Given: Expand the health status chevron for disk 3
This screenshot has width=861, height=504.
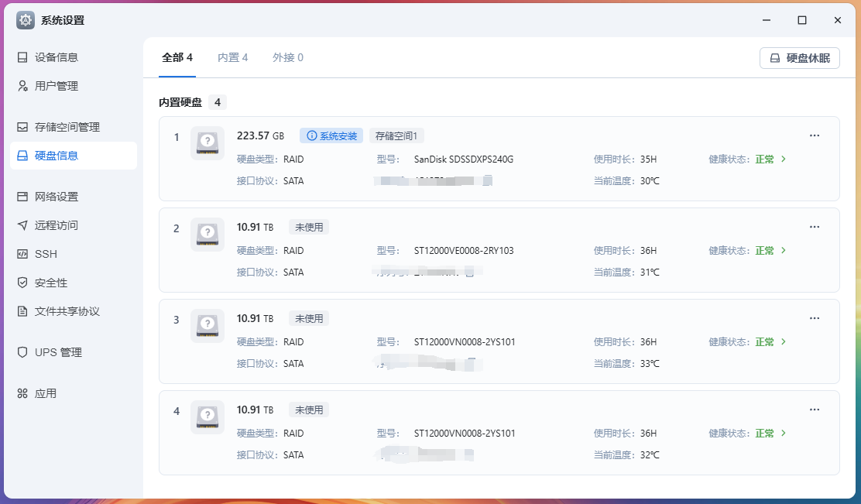Looking at the screenshot, I should pos(783,342).
